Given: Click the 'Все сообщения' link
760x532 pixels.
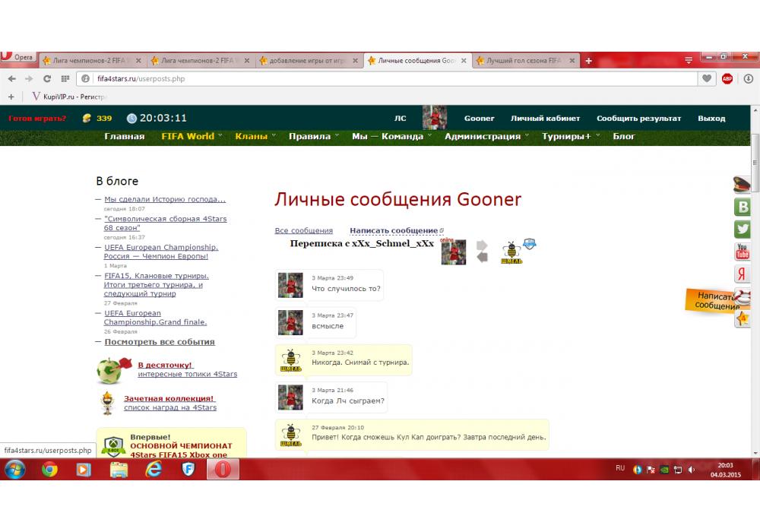Looking at the screenshot, I should 303,230.
